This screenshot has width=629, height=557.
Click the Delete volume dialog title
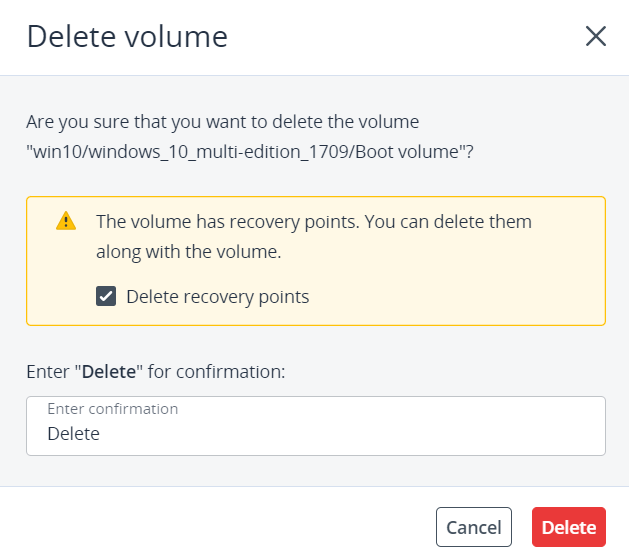[x=127, y=37]
